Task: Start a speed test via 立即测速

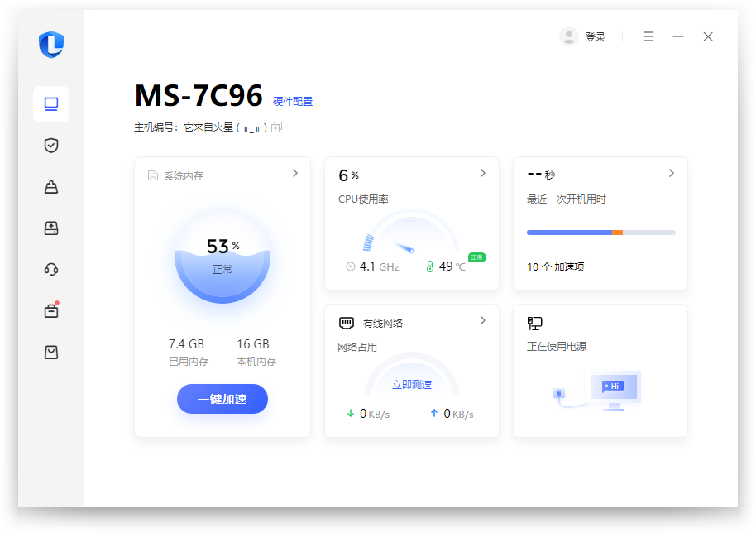Action: click(411, 384)
